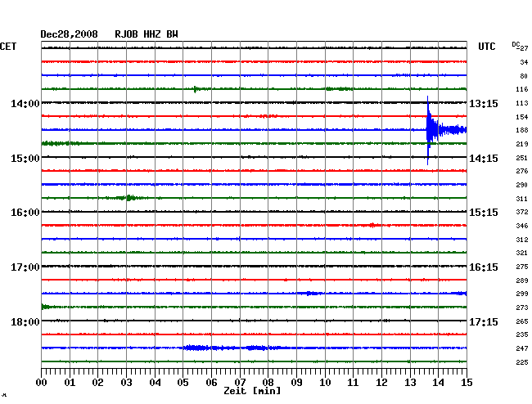Click the DC value 235
This screenshot has height=404, width=532.
pyautogui.click(x=522, y=334)
